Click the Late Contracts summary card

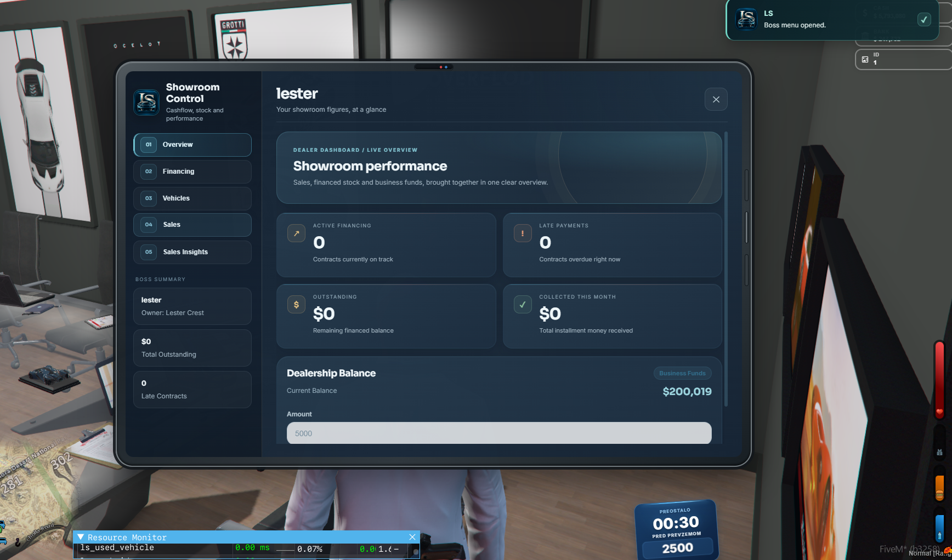point(192,390)
